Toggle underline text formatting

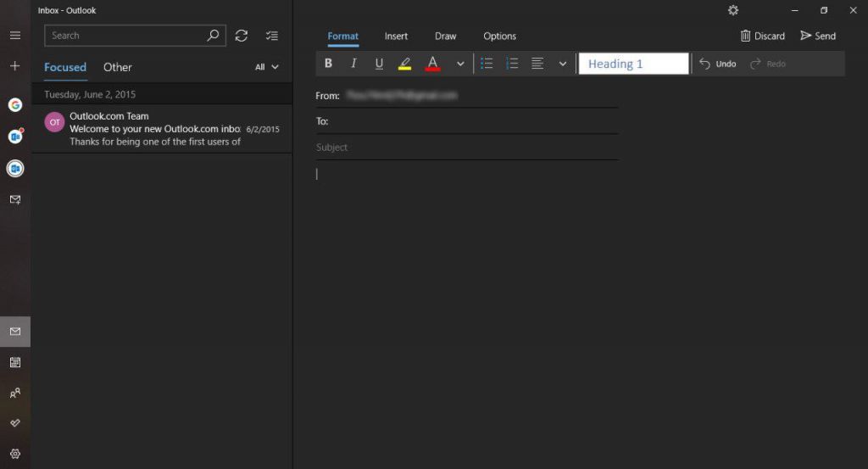point(379,64)
